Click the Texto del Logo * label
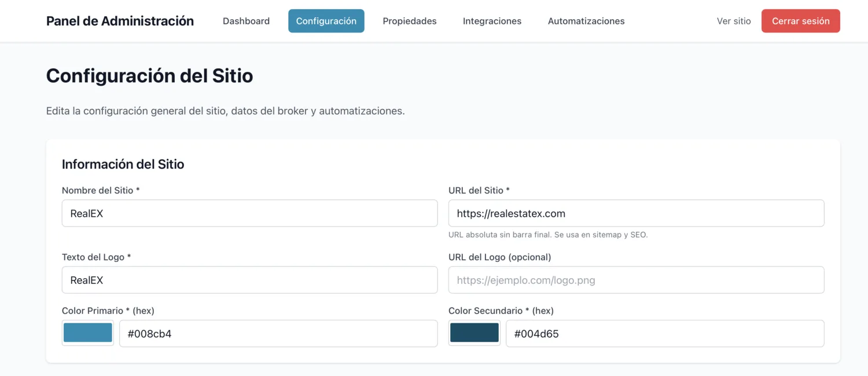This screenshot has width=868, height=376. coord(96,257)
